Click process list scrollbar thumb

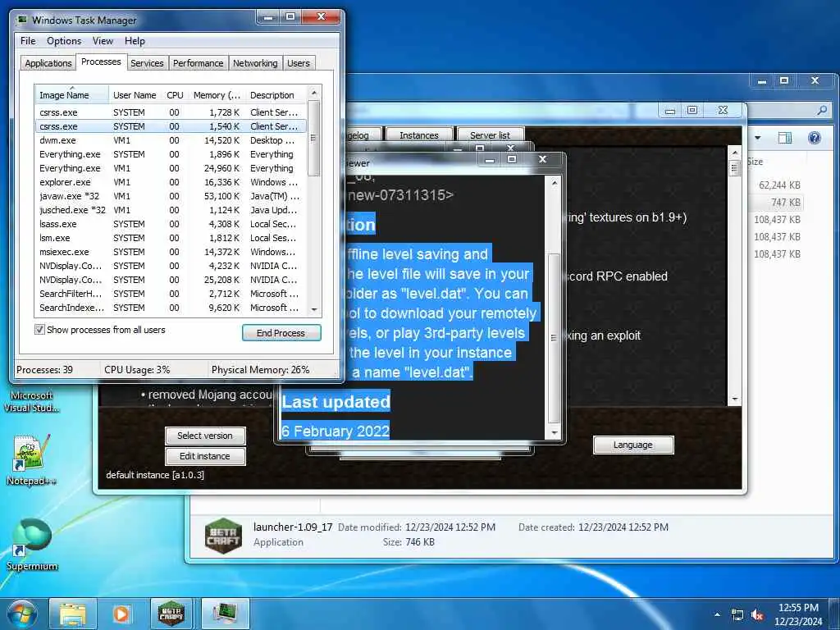[314, 138]
